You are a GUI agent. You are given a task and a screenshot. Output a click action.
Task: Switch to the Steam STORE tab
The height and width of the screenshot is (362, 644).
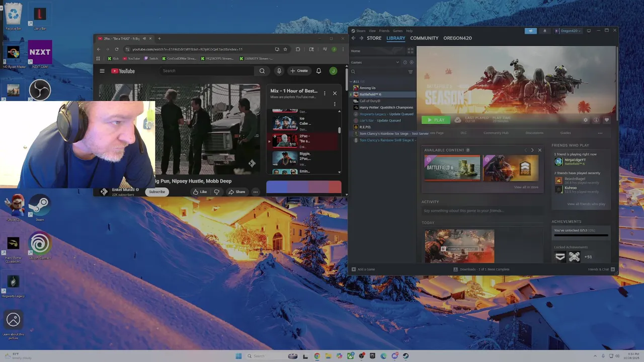(x=374, y=38)
